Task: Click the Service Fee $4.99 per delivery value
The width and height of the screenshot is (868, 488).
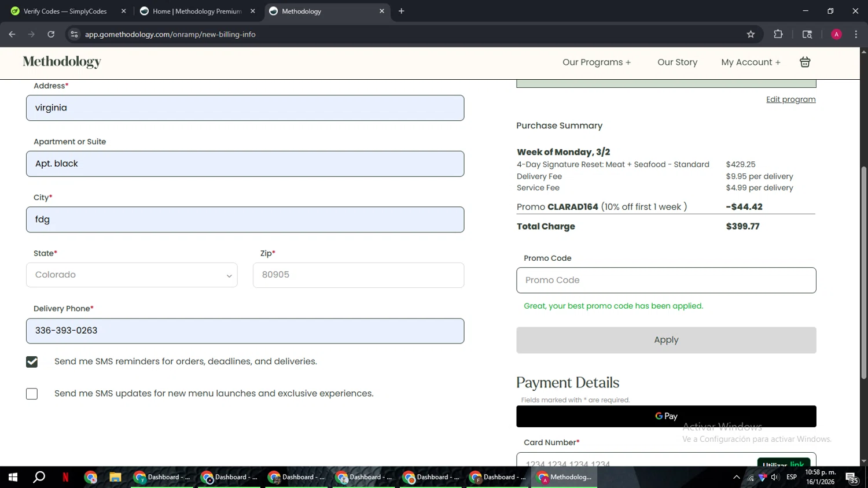Action: pyautogui.click(x=759, y=188)
